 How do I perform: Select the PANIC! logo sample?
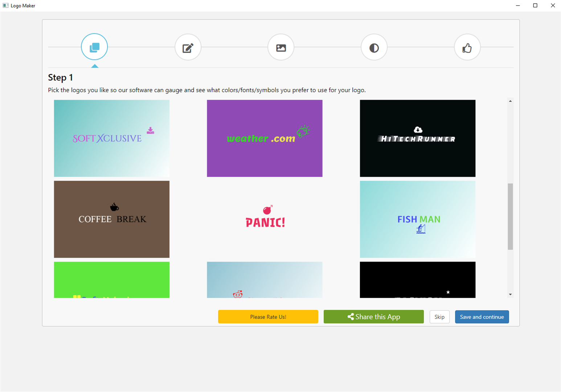pos(265,219)
